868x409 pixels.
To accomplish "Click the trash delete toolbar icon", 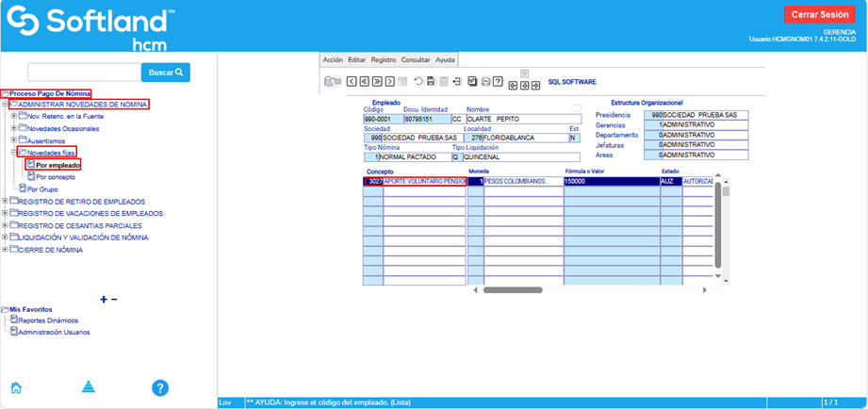I will tap(444, 82).
